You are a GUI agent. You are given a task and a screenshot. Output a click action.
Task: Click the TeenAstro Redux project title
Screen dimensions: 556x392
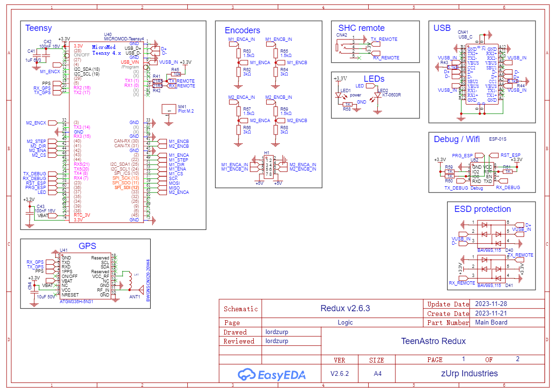(433, 341)
